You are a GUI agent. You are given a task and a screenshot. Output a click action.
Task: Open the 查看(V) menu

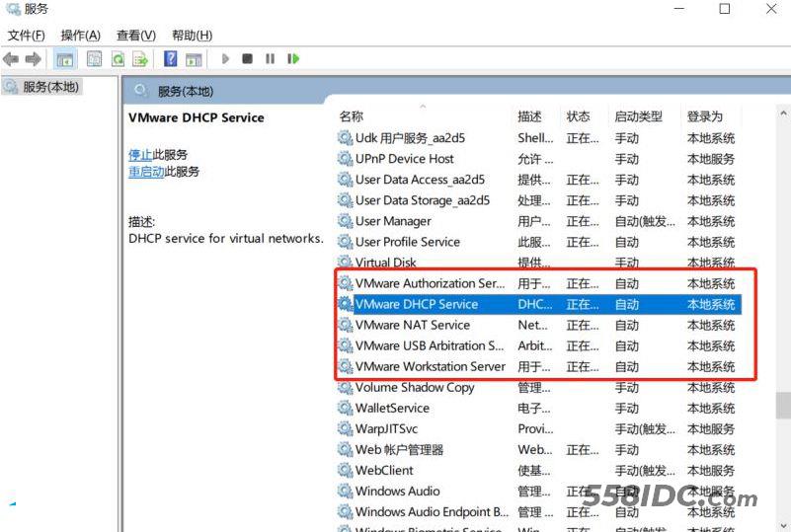(x=136, y=36)
